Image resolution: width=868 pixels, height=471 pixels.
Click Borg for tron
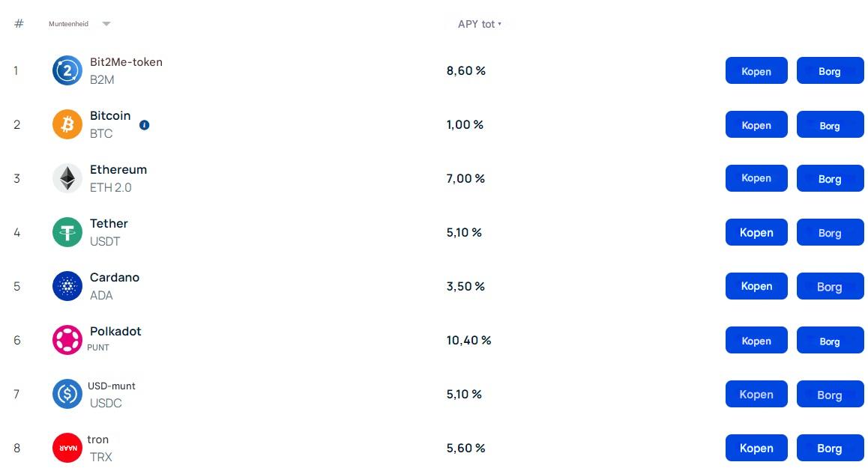point(830,448)
